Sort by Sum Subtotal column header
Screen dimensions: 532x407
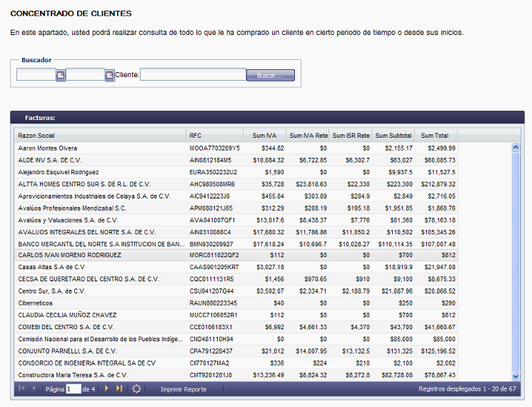(x=393, y=136)
